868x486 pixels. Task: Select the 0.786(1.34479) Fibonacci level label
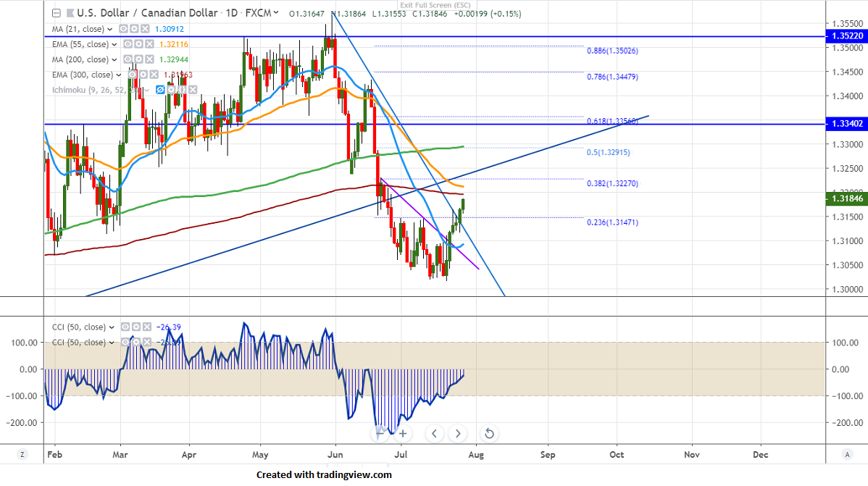[x=612, y=76]
